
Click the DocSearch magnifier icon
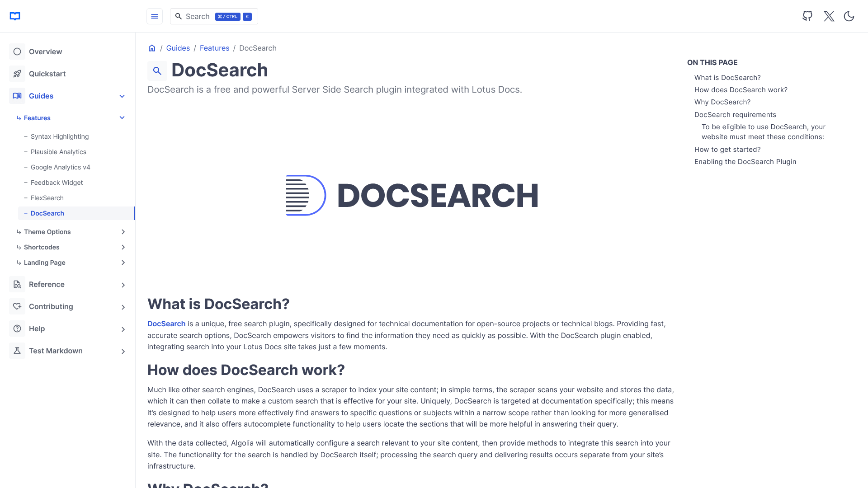tap(157, 70)
